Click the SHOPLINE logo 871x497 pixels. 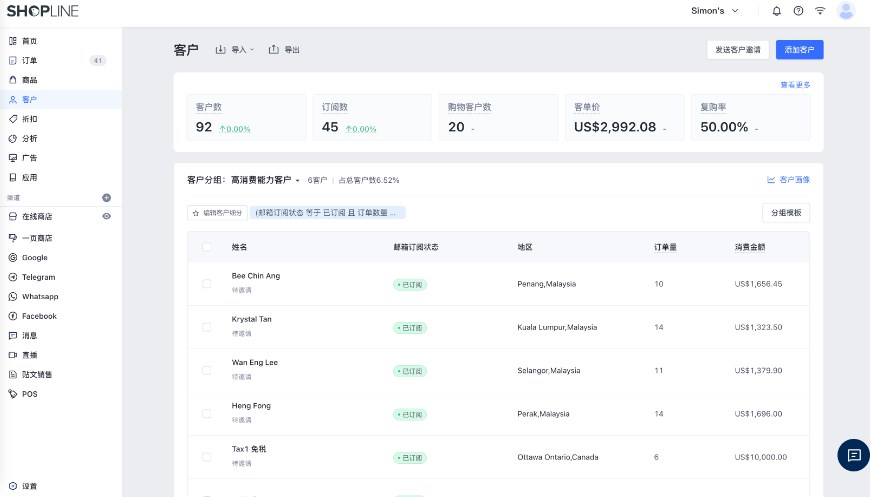[43, 11]
